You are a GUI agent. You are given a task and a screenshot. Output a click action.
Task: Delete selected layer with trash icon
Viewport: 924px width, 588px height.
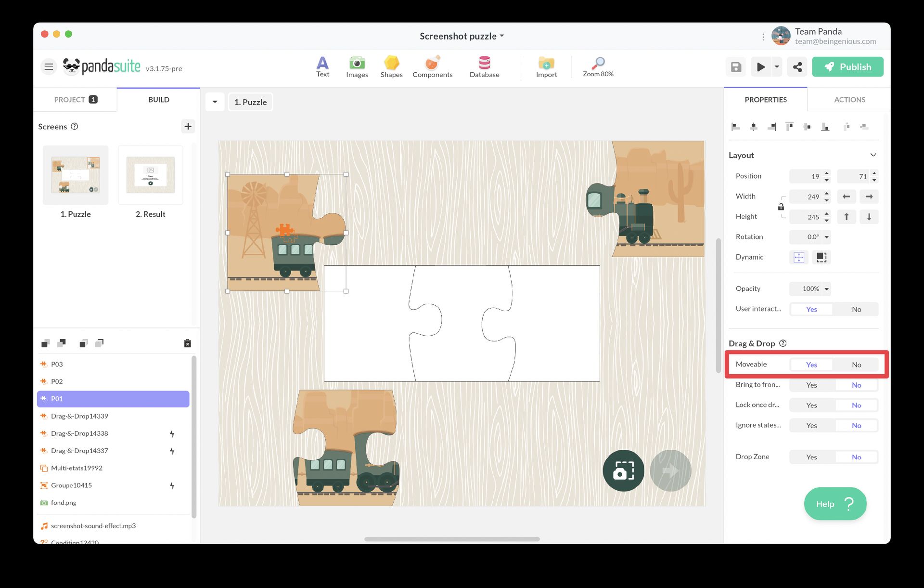pos(187,343)
